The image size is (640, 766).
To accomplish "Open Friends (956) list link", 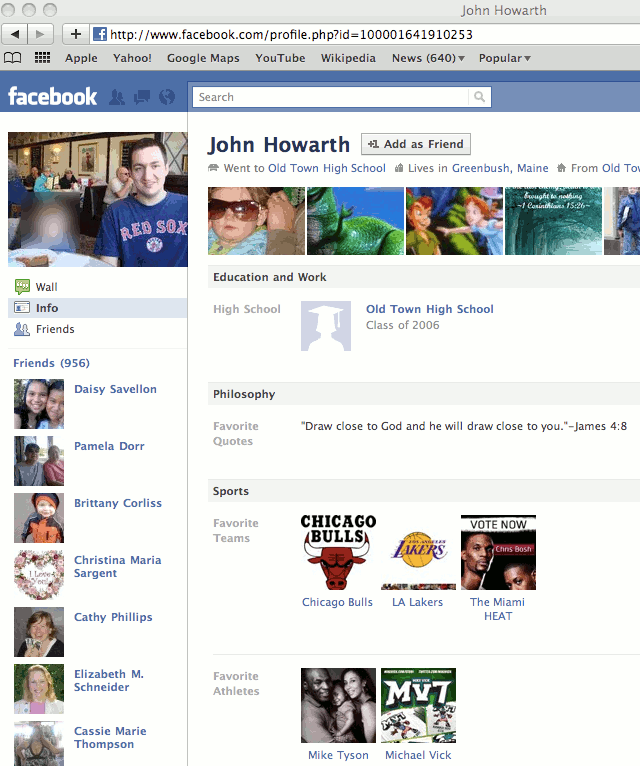I will tap(51, 363).
